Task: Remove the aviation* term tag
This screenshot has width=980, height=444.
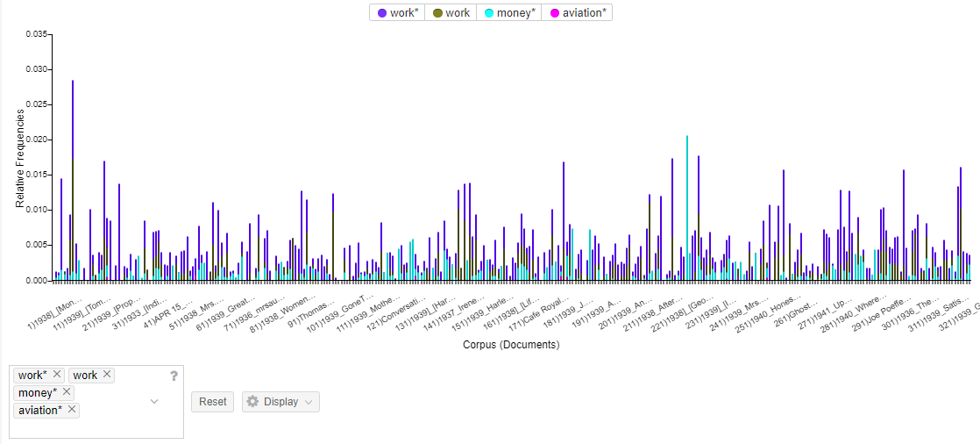Action: [x=72, y=410]
